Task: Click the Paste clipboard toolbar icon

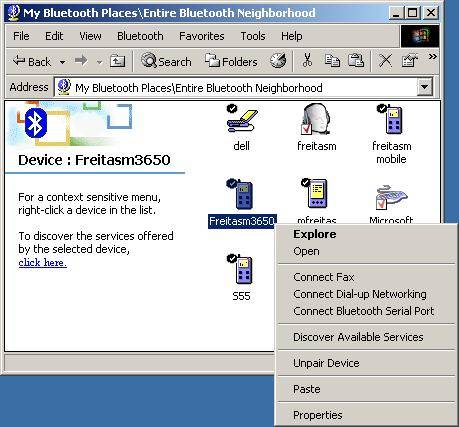Action: (x=356, y=61)
